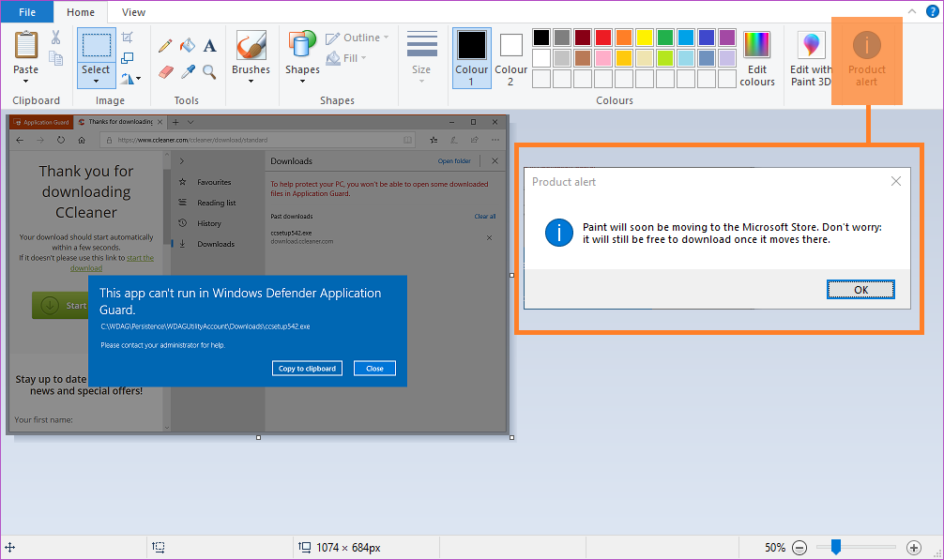Open Paint help question mark icon
This screenshot has height=560, width=944.
(932, 11)
